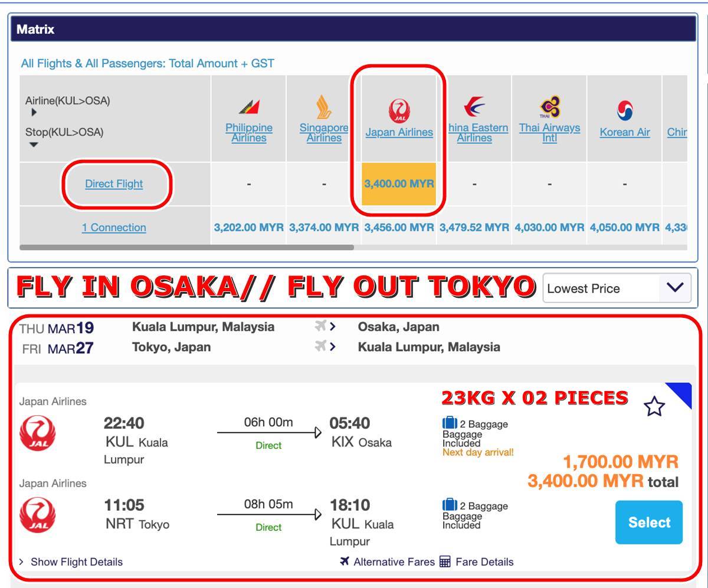
Task: Click the matrix horizontal scrollbar
Action: coord(186,247)
